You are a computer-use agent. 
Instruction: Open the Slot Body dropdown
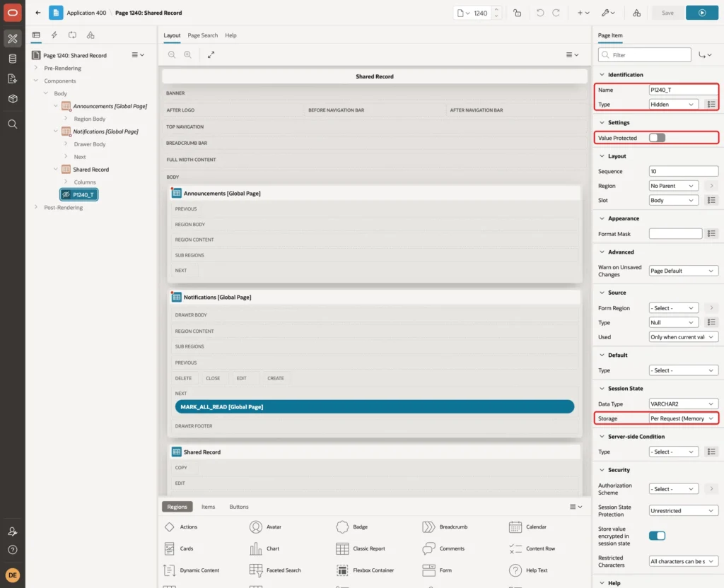point(673,200)
